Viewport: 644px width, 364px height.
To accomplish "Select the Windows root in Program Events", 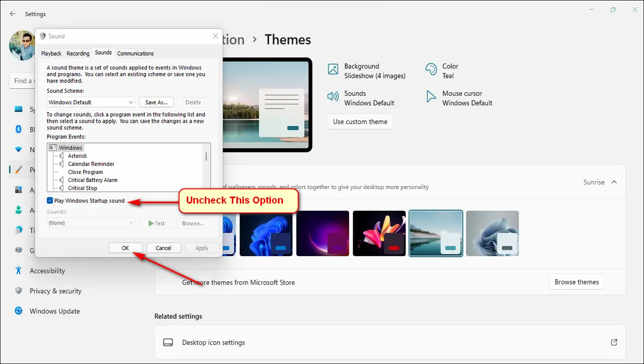I will tap(71, 148).
